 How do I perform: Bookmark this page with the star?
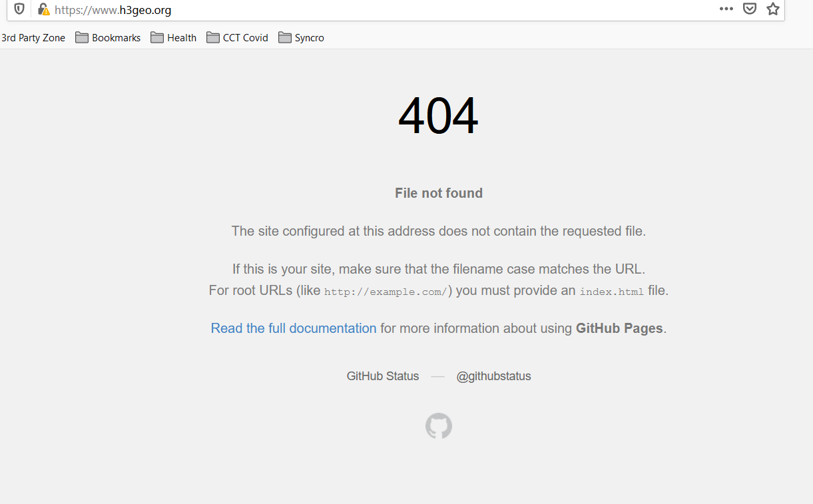click(773, 9)
